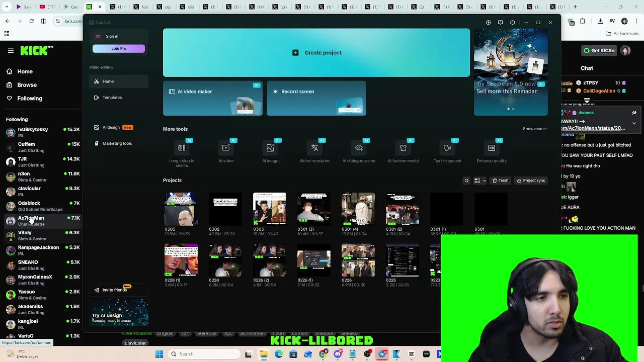Viewport: 644px width, 362px height.
Task: Switch to the first banner carousel dot
Action: [508, 109]
